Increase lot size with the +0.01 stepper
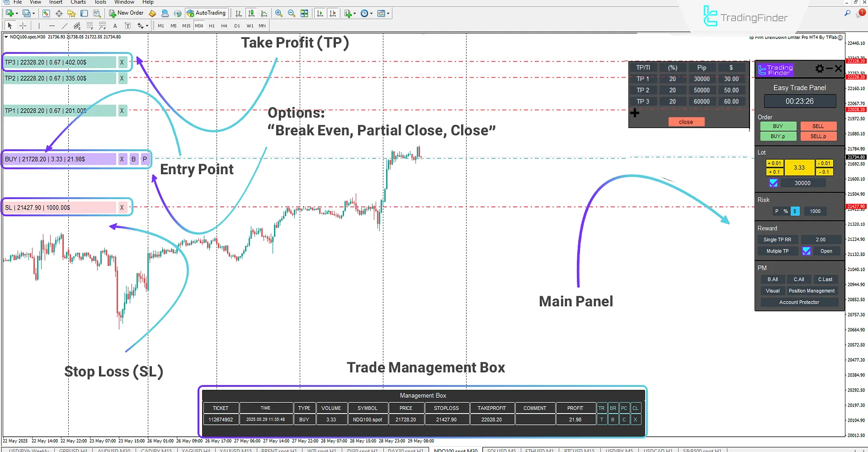The image size is (868, 452). pos(774,163)
